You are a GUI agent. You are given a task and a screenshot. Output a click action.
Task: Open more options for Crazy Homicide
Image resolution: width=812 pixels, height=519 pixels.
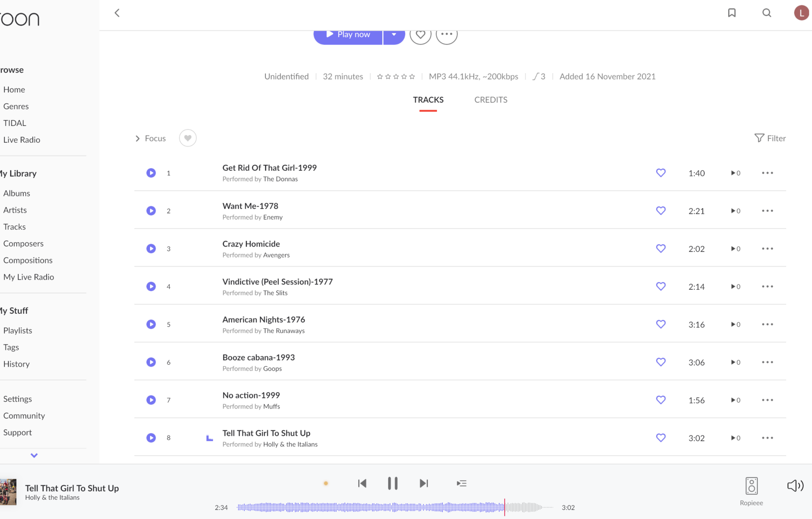767,249
